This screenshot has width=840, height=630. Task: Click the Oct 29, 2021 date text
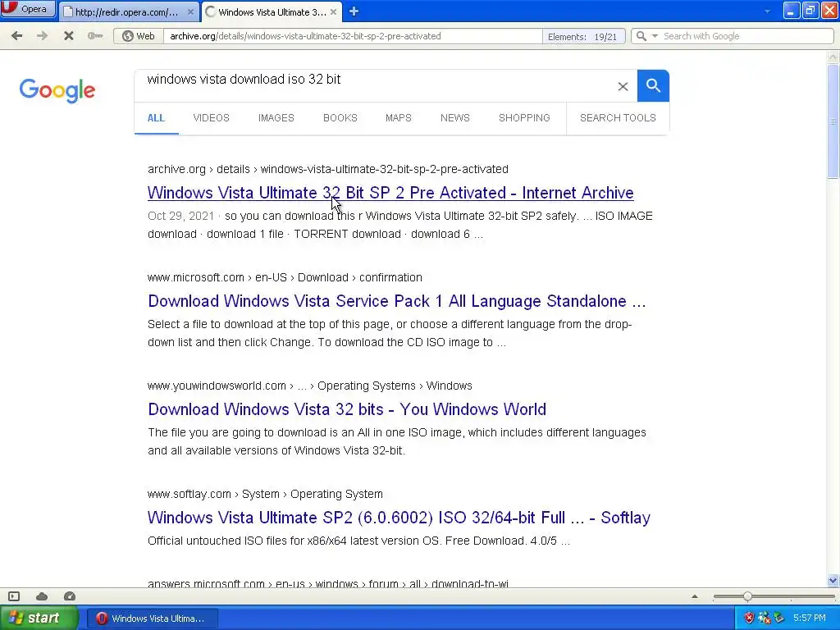click(180, 216)
